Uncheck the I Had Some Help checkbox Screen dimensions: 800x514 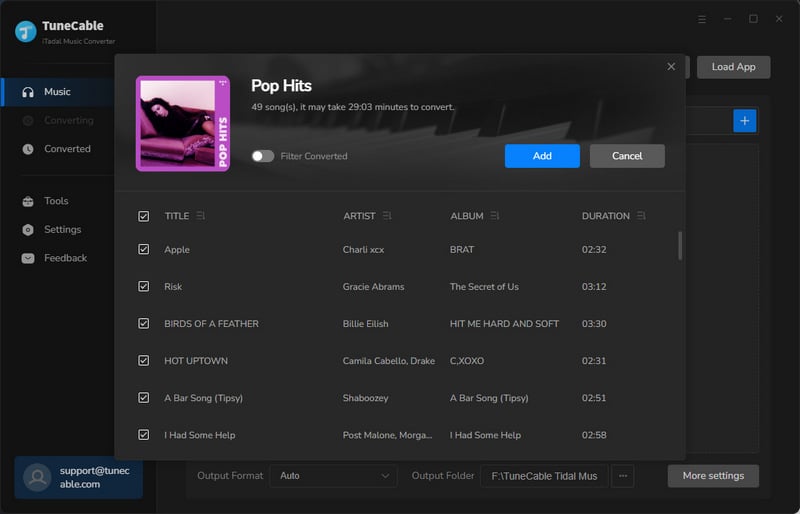pyautogui.click(x=143, y=435)
